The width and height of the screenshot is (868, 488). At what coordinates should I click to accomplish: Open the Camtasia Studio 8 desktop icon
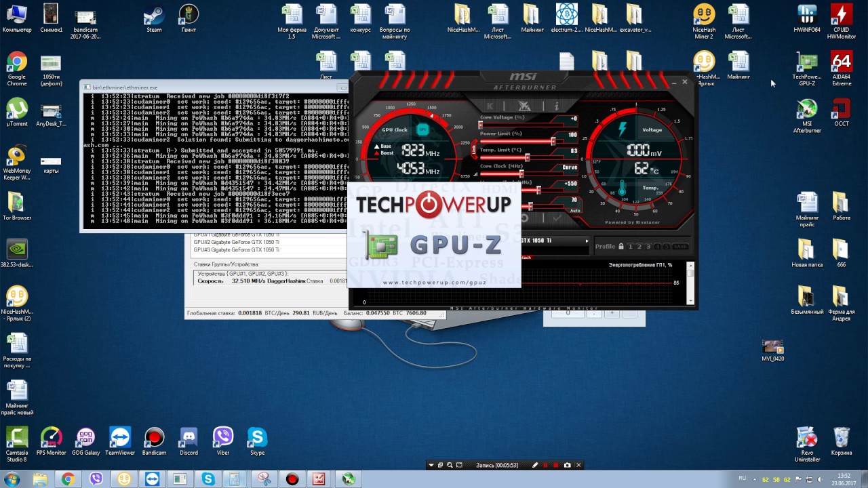(17, 444)
